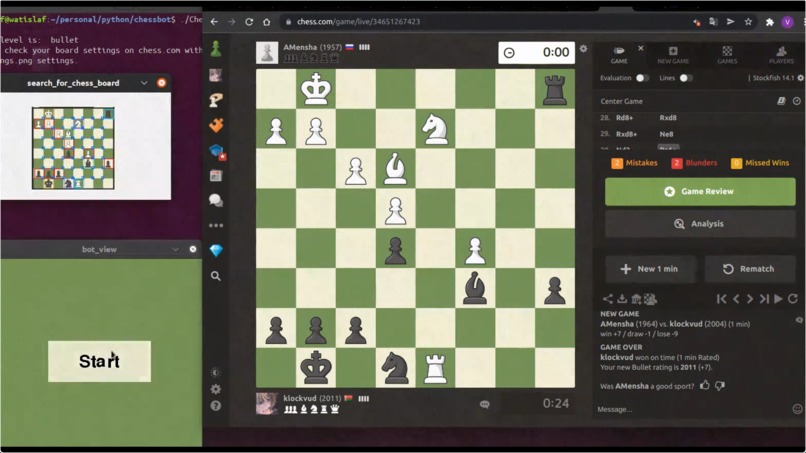Open the orange Puzzles icon in sidebar
This screenshot has width=806, height=453.
pos(216,125)
